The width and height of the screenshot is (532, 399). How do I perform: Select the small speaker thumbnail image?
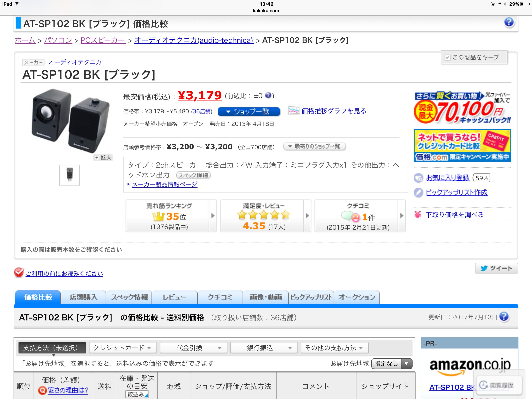coord(70,175)
